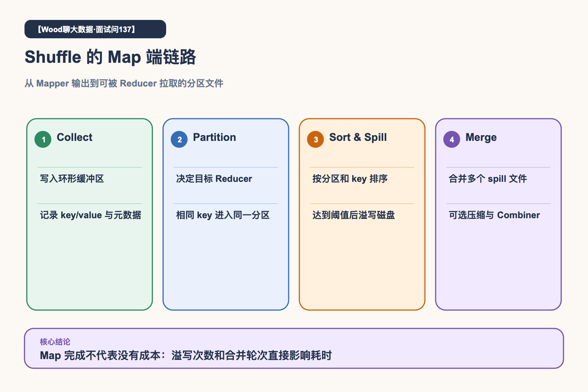Select the text 记录 key/value 与元数据
The image size is (588, 392).
pyautogui.click(x=90, y=215)
